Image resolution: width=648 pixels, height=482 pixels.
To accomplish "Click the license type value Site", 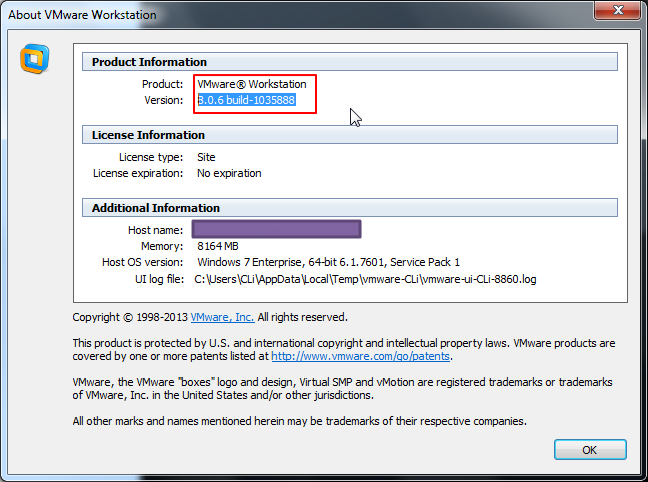I will [206, 157].
